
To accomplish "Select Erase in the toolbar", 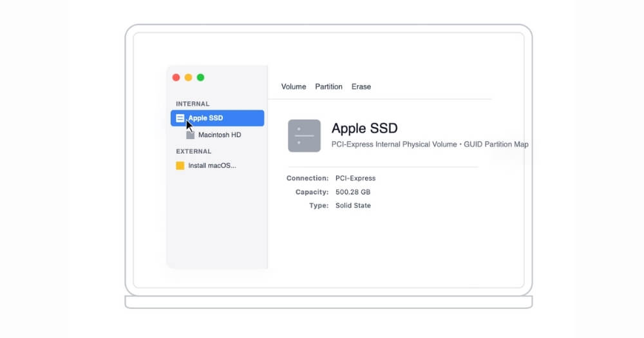I will click(x=361, y=86).
